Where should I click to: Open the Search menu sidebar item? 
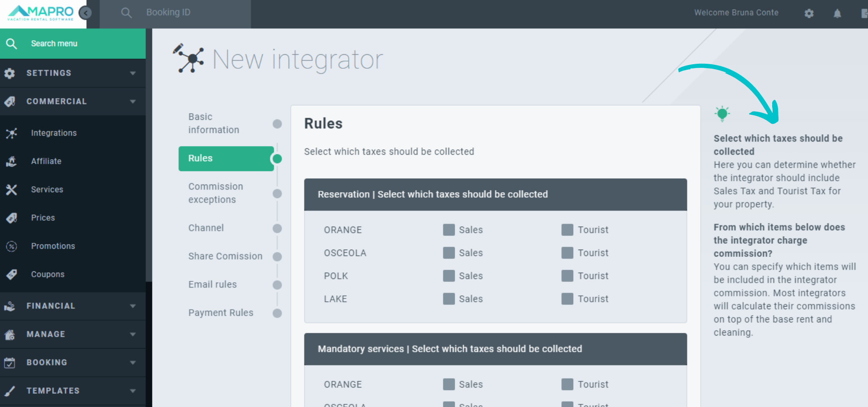tap(54, 43)
